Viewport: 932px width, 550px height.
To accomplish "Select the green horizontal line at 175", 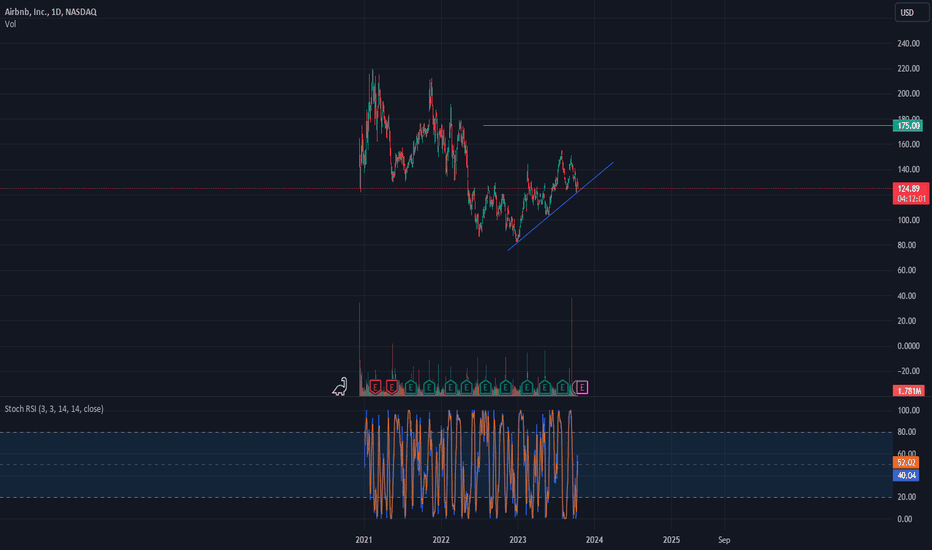I will [688, 125].
